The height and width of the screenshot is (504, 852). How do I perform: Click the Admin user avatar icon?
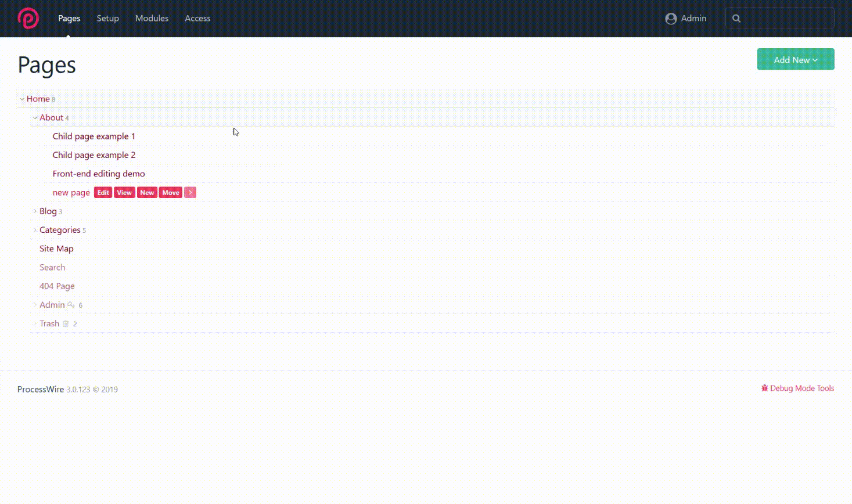(x=671, y=19)
